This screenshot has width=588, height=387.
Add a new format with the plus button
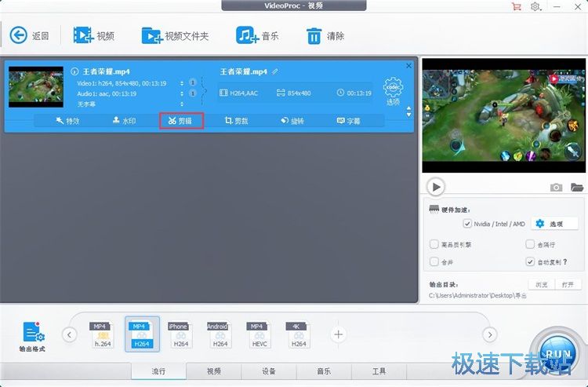pyautogui.click(x=338, y=334)
